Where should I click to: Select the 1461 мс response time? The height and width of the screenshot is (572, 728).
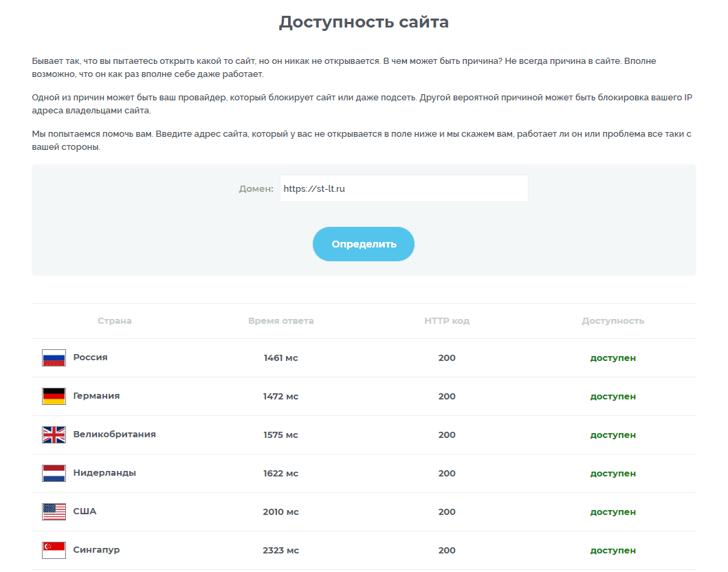281,358
